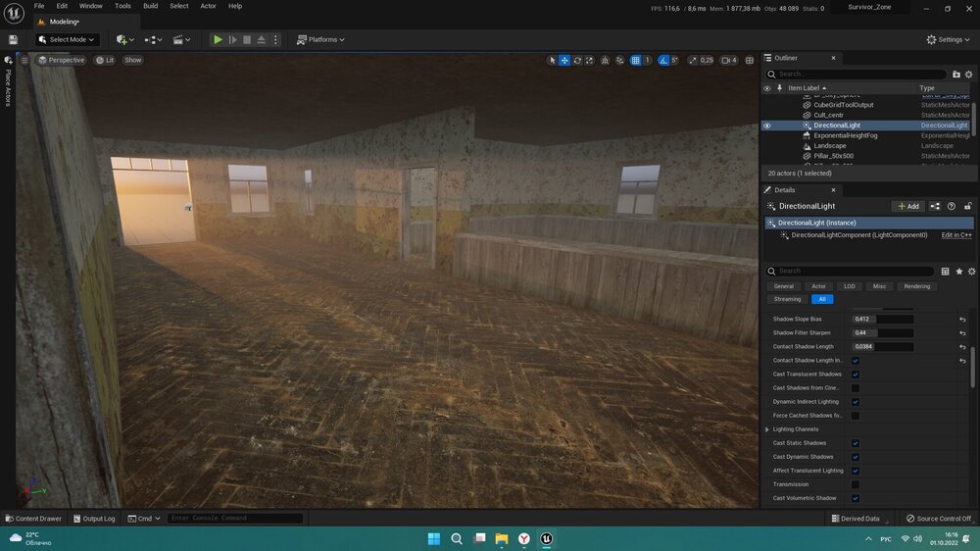Screen dimensions: 980x551
Task: Switch to the rotate gizmo tool
Action: tap(577, 60)
